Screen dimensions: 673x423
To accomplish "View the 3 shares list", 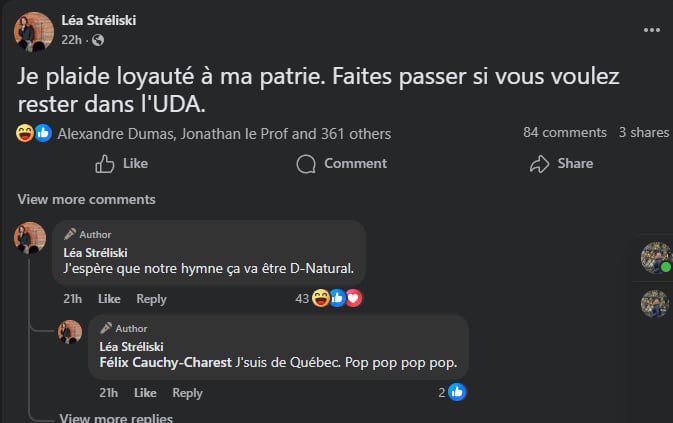I will (x=643, y=132).
